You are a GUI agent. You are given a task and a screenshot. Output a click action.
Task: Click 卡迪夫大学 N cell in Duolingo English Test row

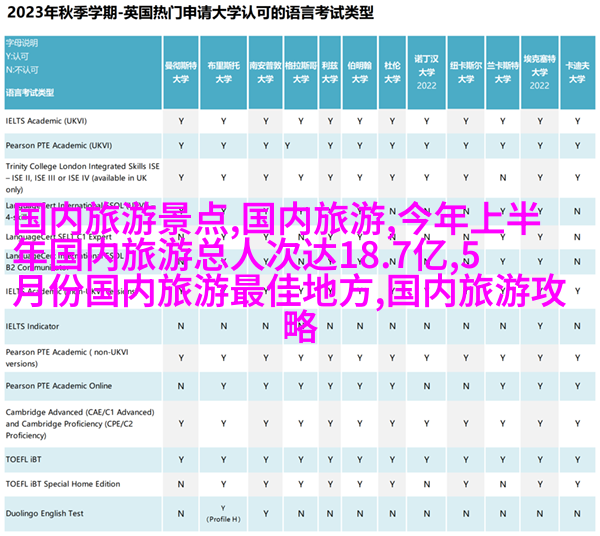577,514
